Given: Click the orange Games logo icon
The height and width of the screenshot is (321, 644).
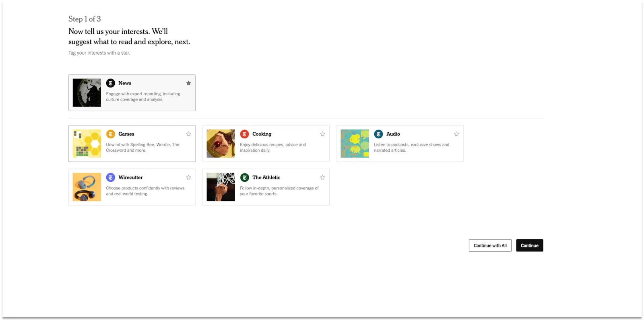Looking at the screenshot, I should point(110,134).
